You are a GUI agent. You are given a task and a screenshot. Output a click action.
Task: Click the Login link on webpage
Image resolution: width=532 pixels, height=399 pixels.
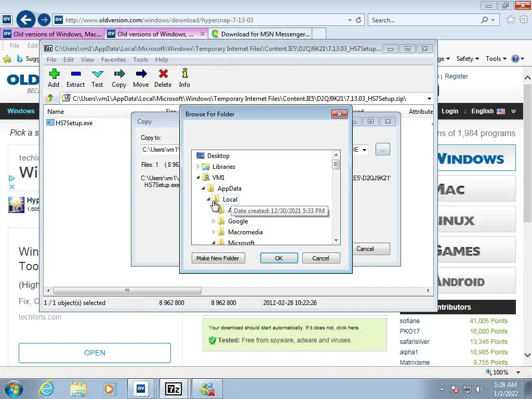pos(450,111)
